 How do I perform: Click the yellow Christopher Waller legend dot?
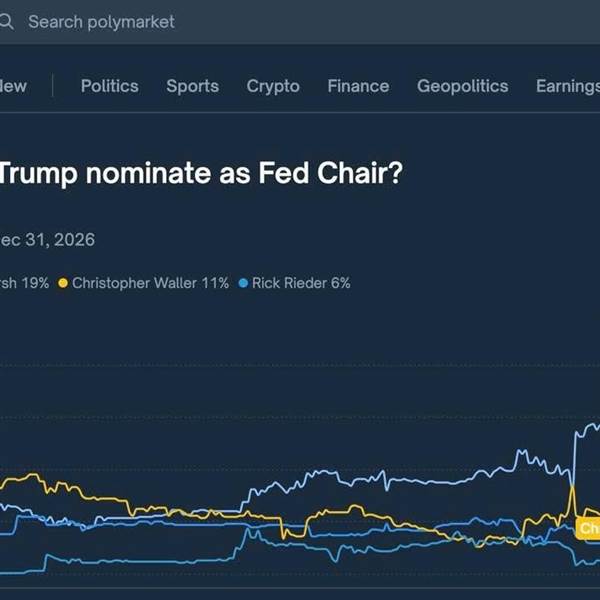(64, 283)
